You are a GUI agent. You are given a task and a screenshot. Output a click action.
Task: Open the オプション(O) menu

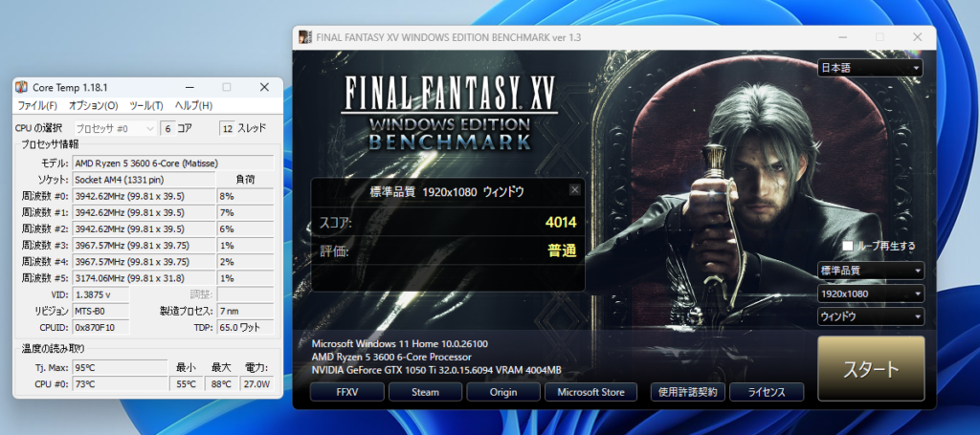(x=93, y=105)
